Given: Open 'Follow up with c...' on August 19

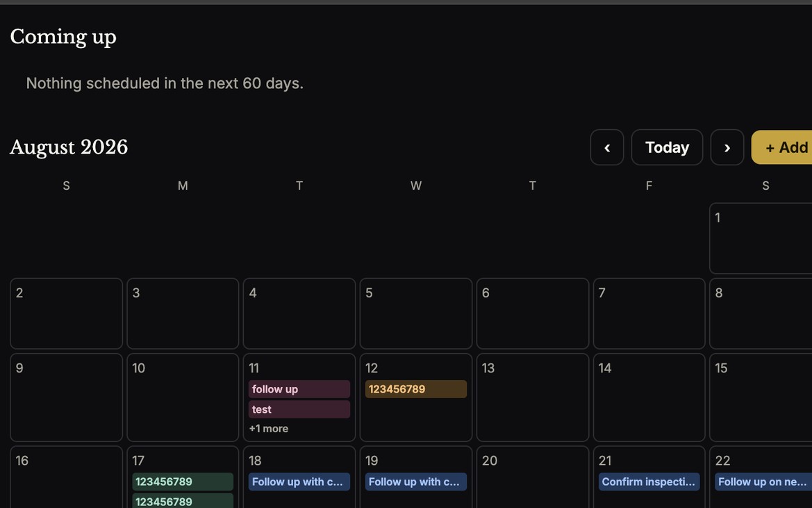Looking at the screenshot, I should 416,482.
